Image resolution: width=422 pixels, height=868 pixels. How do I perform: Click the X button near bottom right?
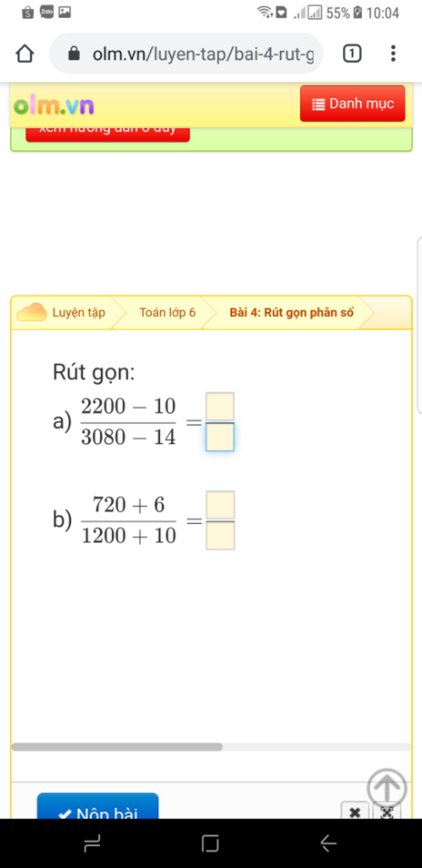coord(355,811)
